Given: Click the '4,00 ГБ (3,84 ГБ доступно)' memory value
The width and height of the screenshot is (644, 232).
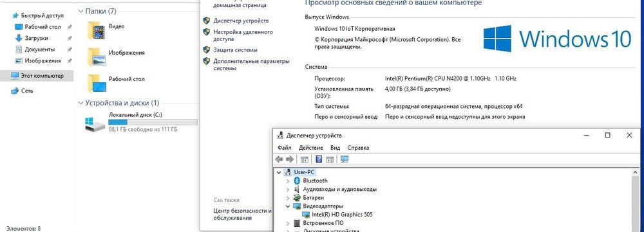Looking at the screenshot, I should click(x=418, y=89).
